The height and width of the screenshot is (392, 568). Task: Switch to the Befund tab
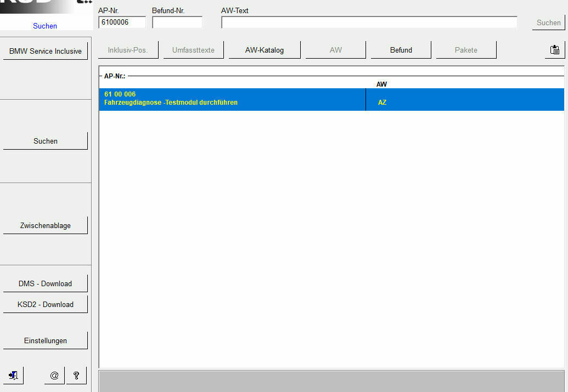point(401,50)
